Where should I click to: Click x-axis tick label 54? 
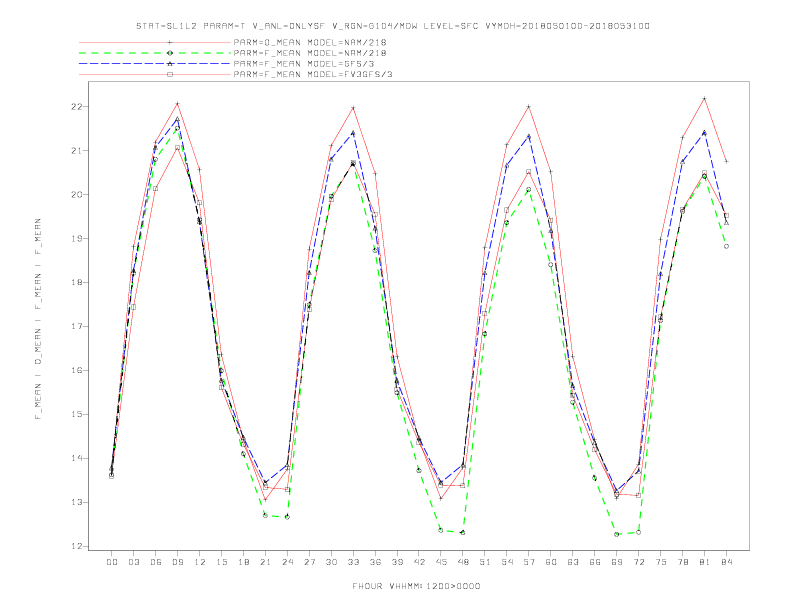tap(507, 562)
